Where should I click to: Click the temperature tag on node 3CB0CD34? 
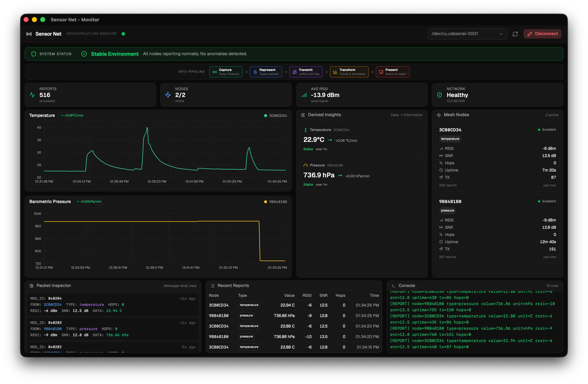(450, 139)
